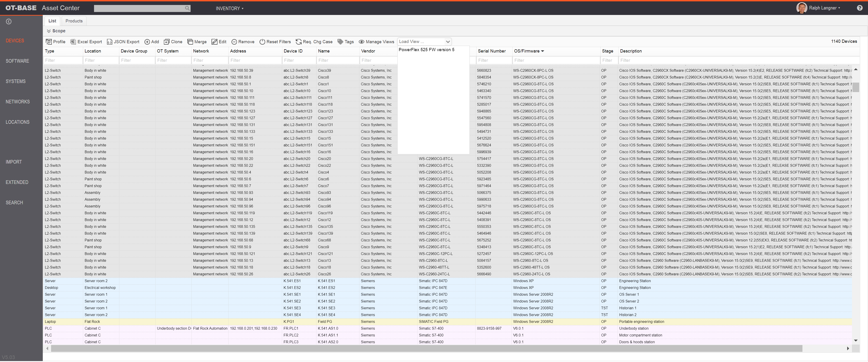Click the horizontal scrollbar thumb
Image resolution: width=868 pixels, height=362 pixels.
[x=426, y=348]
